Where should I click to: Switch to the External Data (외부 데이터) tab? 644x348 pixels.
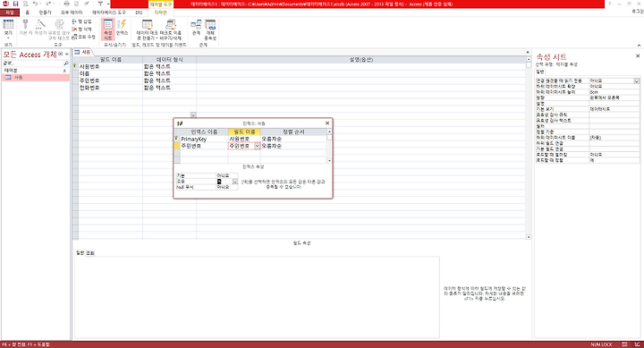click(72, 13)
